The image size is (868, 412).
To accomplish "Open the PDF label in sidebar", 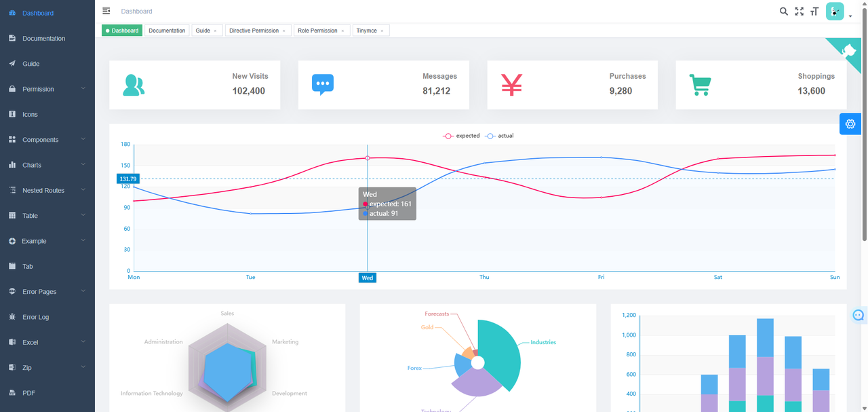I will click(28, 393).
